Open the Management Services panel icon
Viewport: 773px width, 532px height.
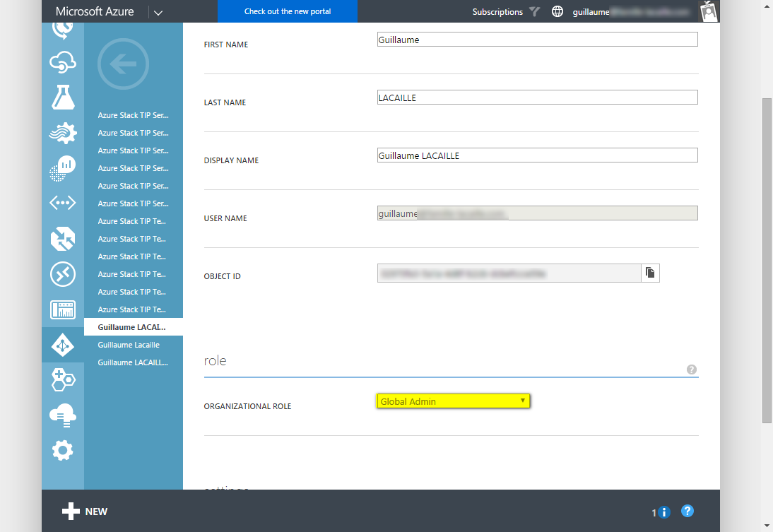(x=63, y=309)
